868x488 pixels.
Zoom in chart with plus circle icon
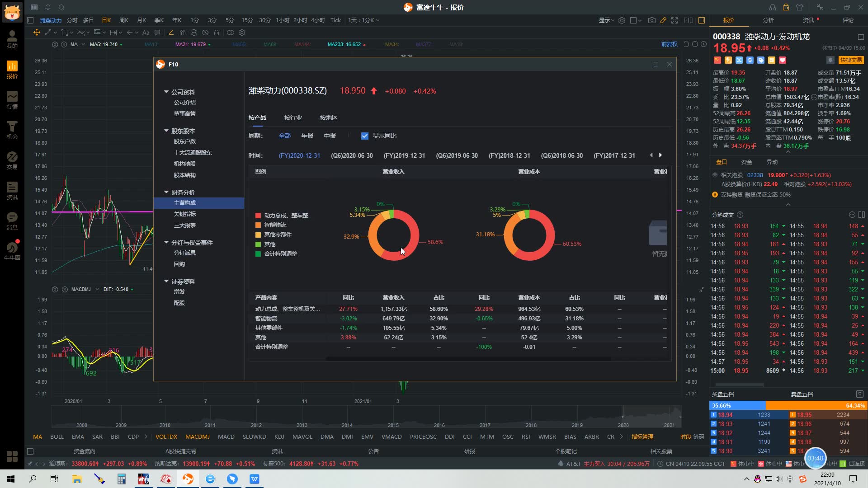tap(703, 44)
